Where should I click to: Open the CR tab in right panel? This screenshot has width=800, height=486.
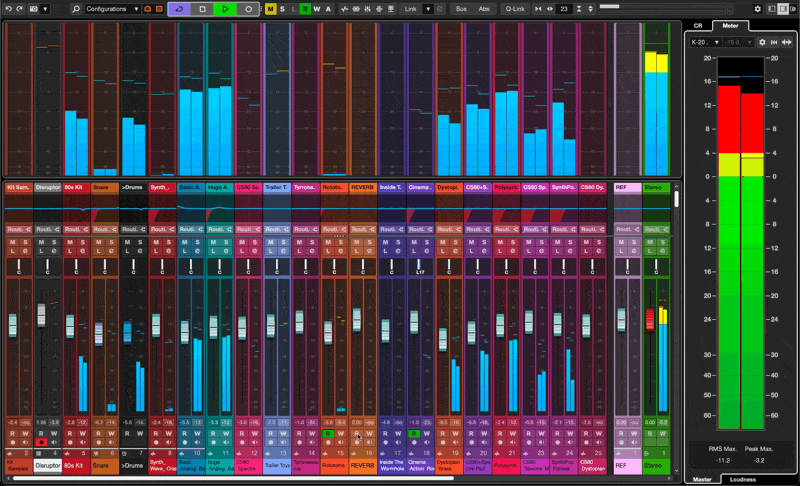(x=699, y=25)
